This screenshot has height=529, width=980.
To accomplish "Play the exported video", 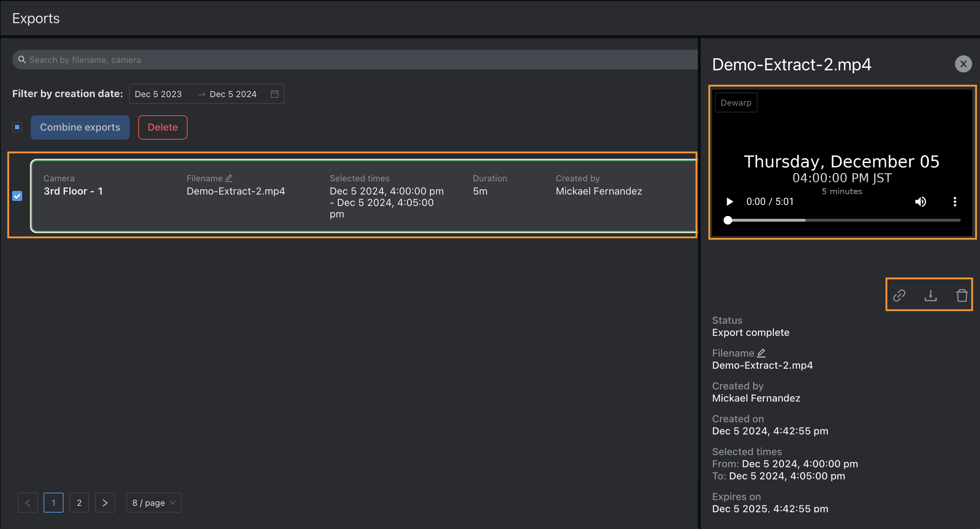I will [729, 202].
